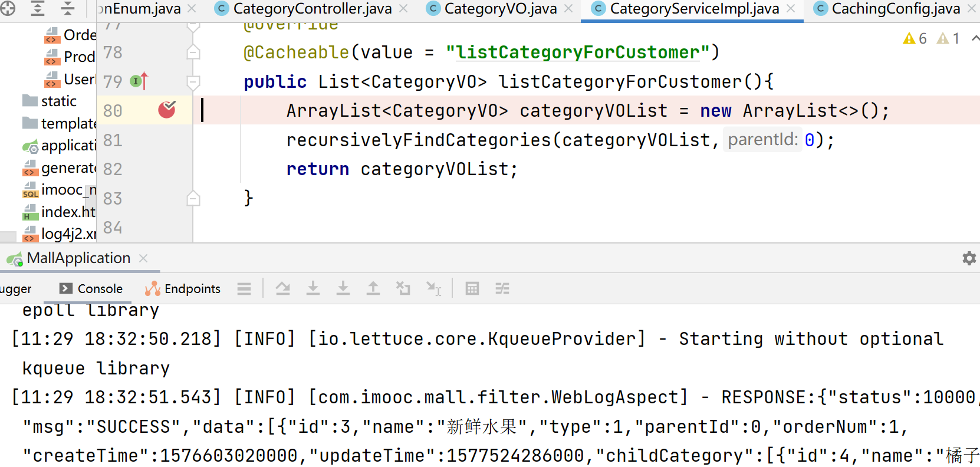Open the application properties file in tree

tap(59, 146)
